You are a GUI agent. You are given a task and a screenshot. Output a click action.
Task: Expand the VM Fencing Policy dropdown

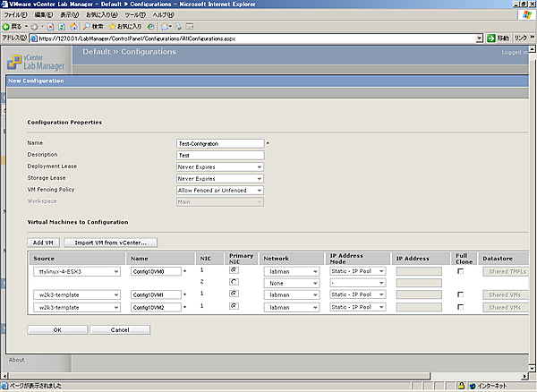[220, 190]
